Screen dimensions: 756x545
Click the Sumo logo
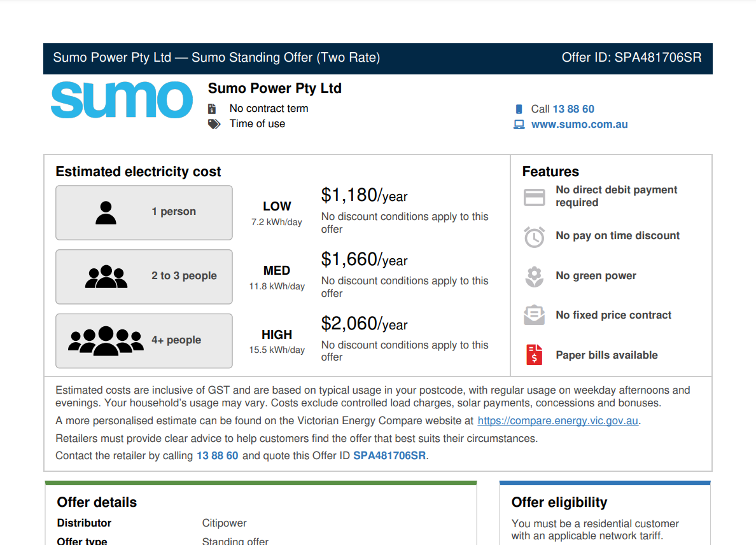click(122, 100)
